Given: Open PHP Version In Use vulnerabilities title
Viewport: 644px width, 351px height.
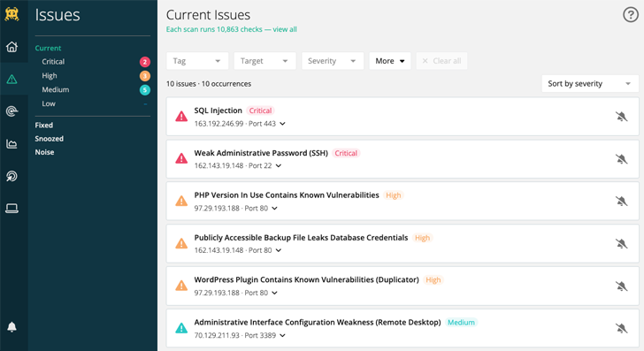Looking at the screenshot, I should [287, 195].
